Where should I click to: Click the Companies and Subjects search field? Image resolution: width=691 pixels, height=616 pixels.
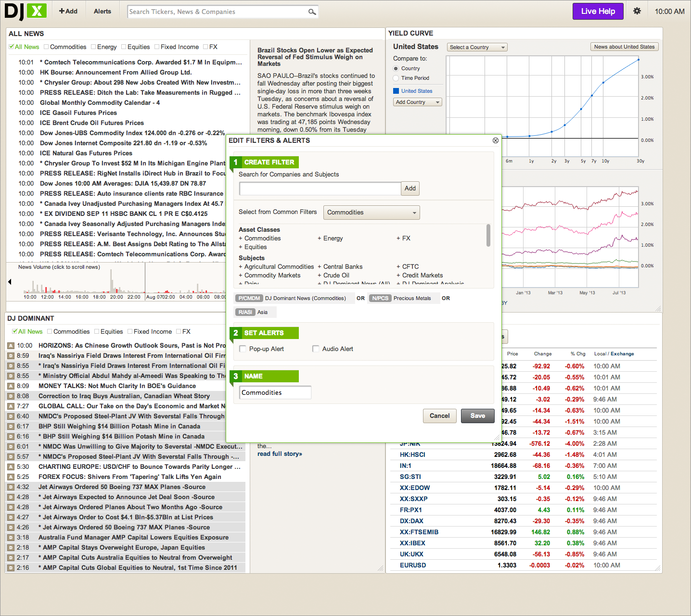click(x=320, y=189)
